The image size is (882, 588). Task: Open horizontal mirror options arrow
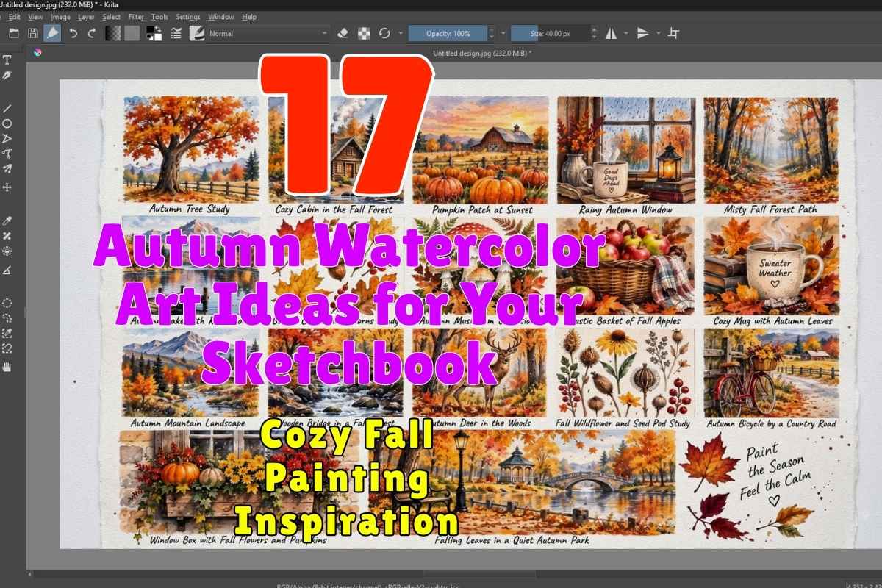point(626,33)
